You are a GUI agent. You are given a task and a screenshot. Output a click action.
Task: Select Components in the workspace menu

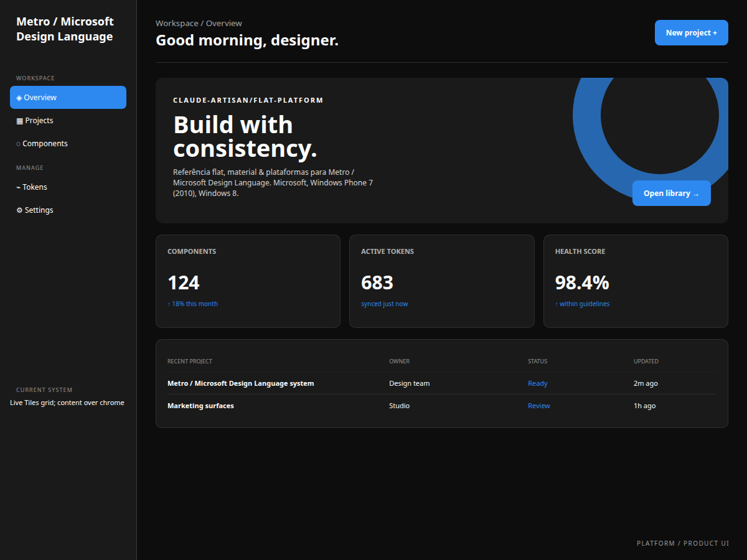68,144
